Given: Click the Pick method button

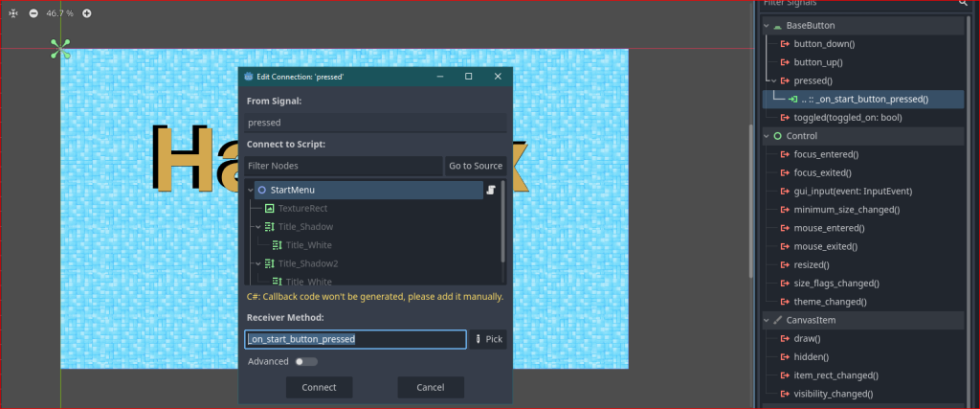Looking at the screenshot, I should tap(488, 339).
